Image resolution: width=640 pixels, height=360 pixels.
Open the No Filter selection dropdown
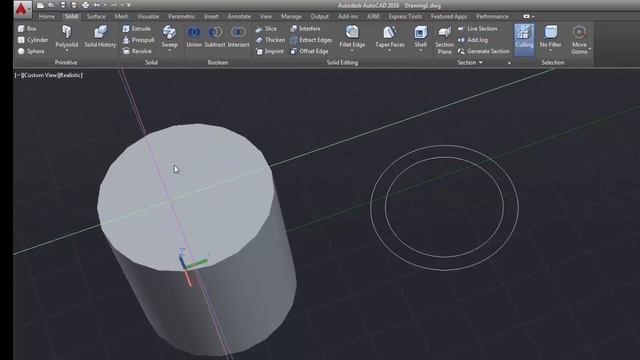coord(550,51)
